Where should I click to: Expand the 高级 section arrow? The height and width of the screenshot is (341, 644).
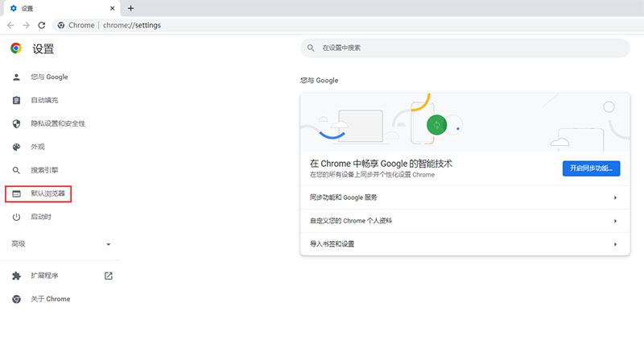(109, 244)
